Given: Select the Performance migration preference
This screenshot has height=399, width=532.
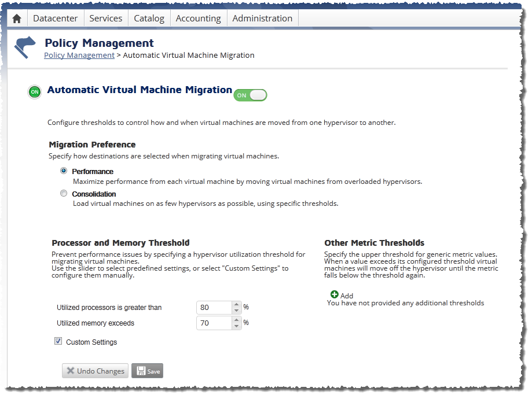Looking at the screenshot, I should (64, 171).
